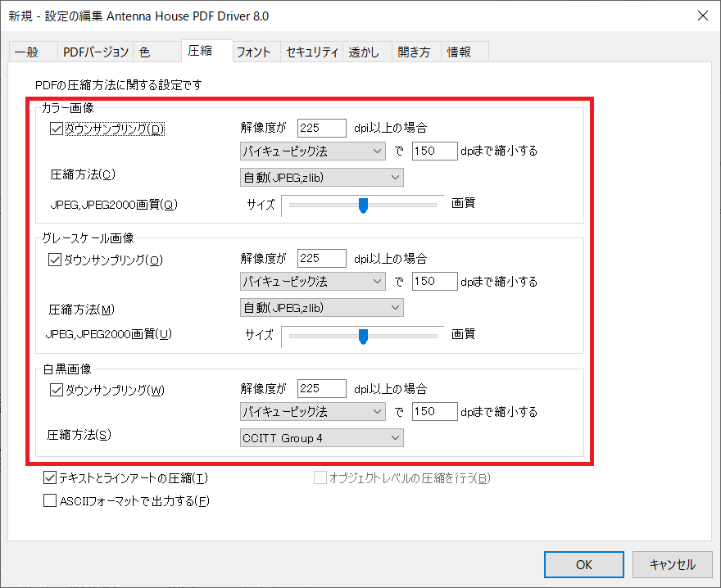This screenshot has height=588, width=721.
Task: Click カラー画像 JPEG画質 slider handle
Action: click(x=363, y=205)
